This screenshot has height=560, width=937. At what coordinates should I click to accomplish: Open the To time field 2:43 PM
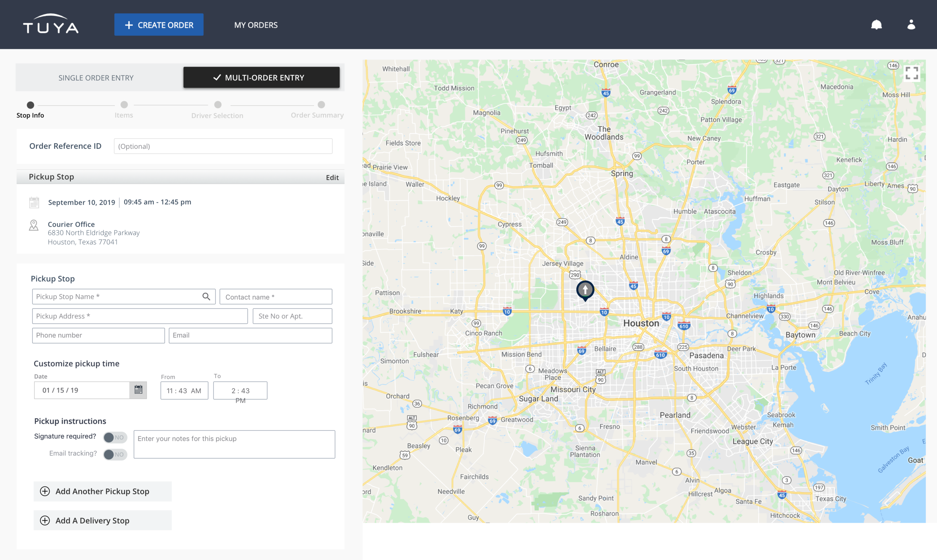[x=240, y=391]
